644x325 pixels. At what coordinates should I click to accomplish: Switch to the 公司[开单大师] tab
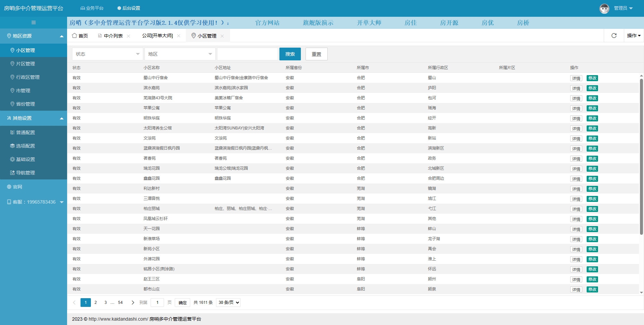157,36
